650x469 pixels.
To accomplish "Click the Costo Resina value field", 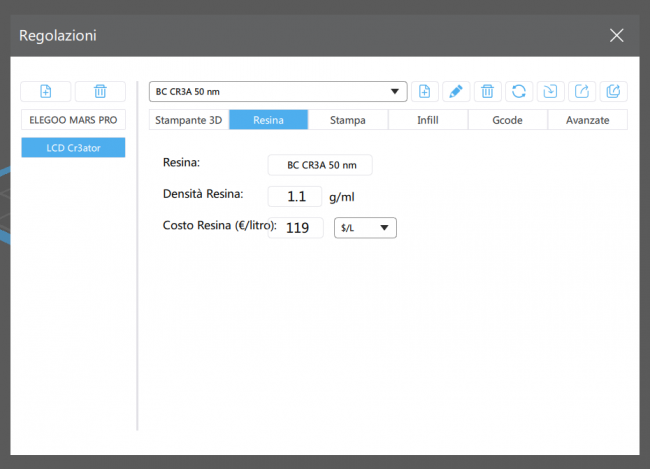I will click(295, 228).
